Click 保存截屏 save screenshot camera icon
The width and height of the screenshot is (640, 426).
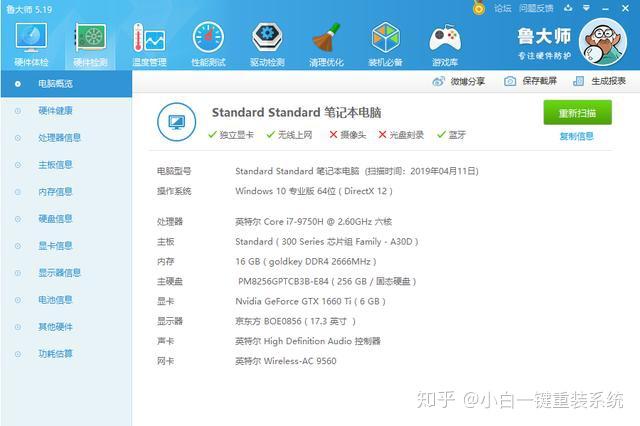coord(510,81)
